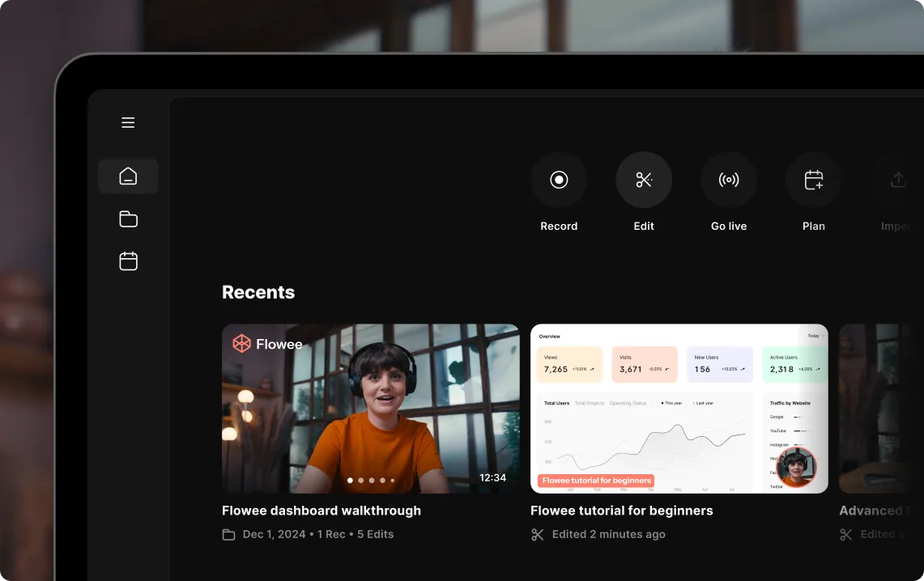
Task: Click the scissors icon under the Advanced thumbnail
Action: coord(845,535)
